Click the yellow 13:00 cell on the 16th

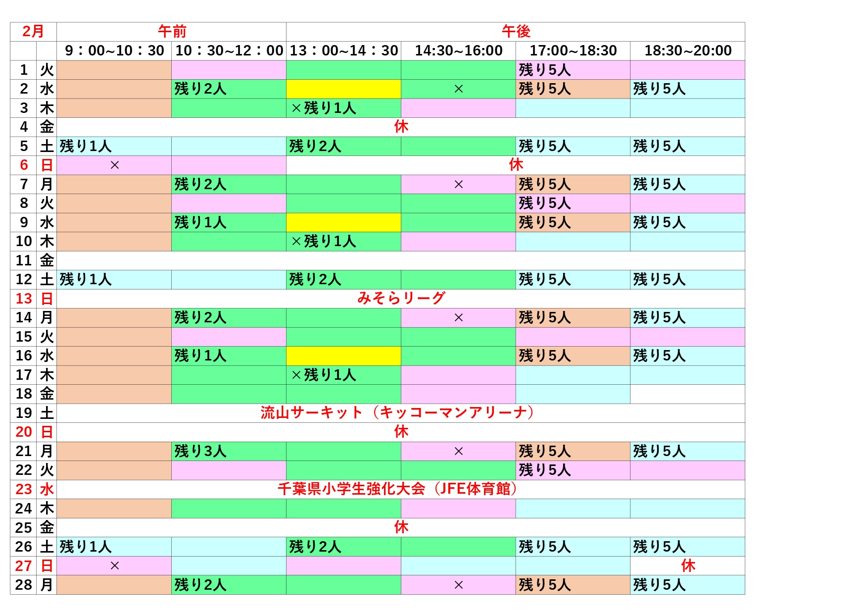point(344,356)
